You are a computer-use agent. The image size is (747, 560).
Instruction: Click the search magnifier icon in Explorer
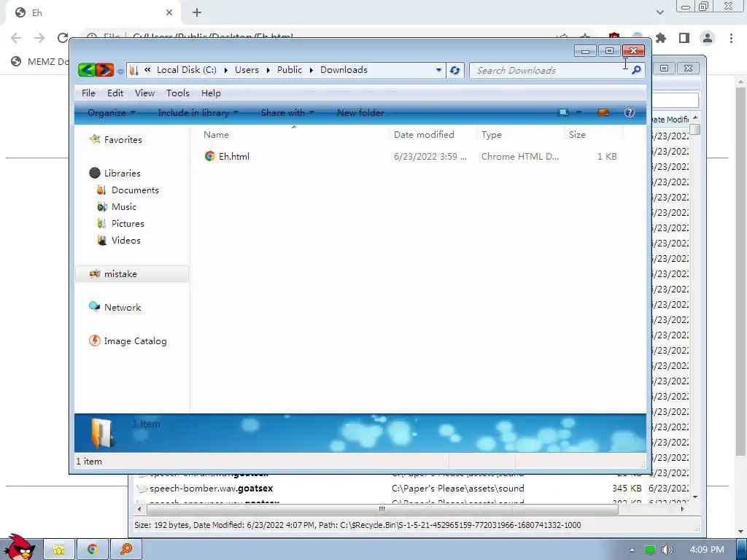click(x=636, y=71)
